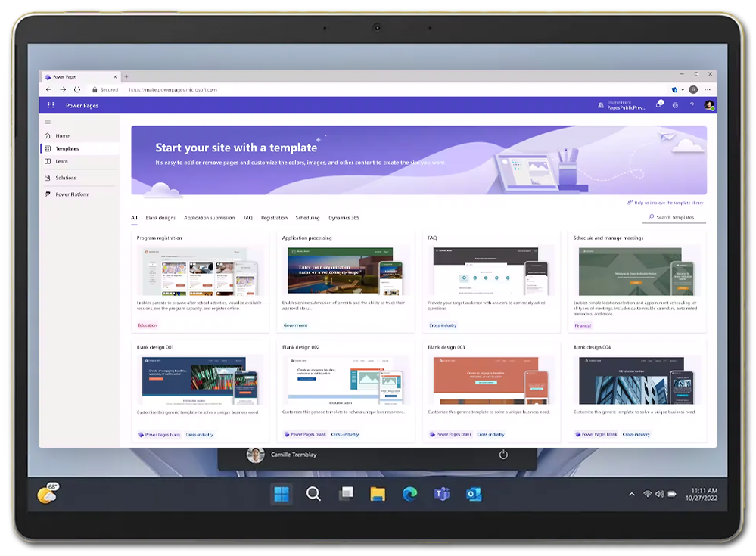Viewport: 756px width, 556px height.
Task: Open the Microsoft 365 app launcher grid
Action: (x=51, y=105)
